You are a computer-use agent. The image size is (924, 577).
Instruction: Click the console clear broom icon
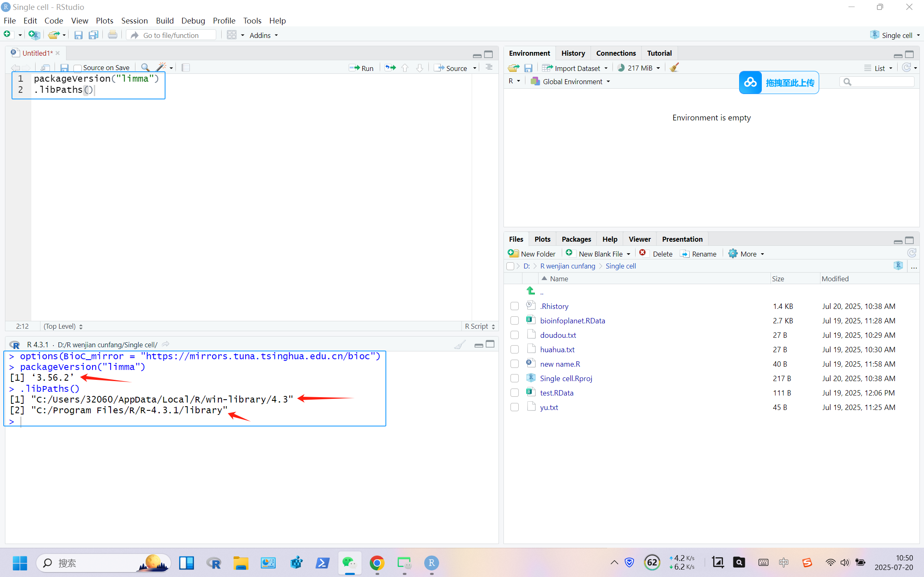tap(459, 345)
